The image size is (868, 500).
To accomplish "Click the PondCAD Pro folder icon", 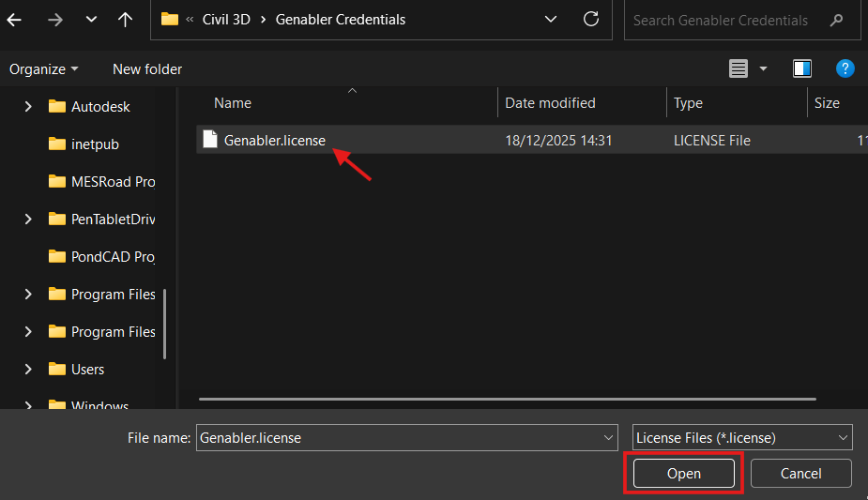I will [x=56, y=257].
